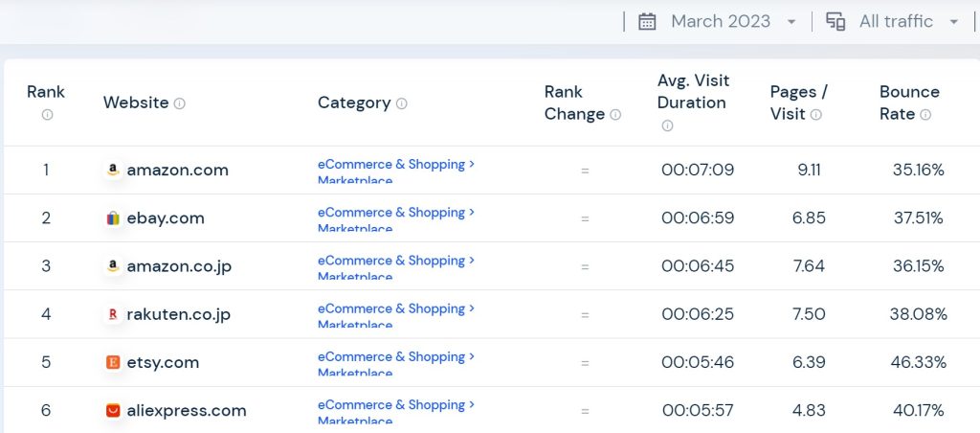Image resolution: width=980 pixels, height=433 pixels.
Task: Click the ebay.com favicon
Action: 113,218
